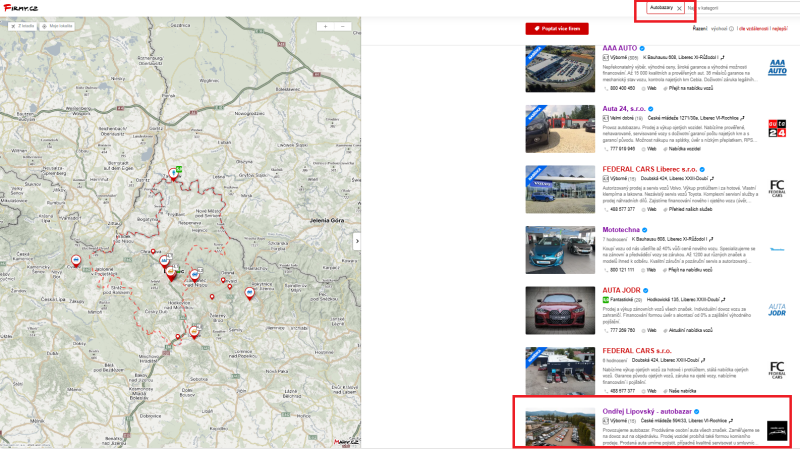Screen dimensions: 800x449
Task: Click the westernmost map pin near Česká Kamenice
Action: (x=76, y=262)
